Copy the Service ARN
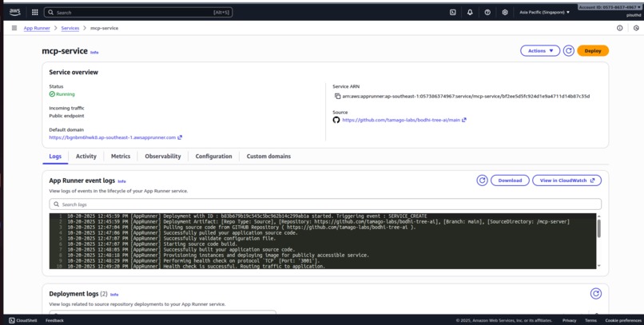Screen dimensions: 644x325 coord(338,96)
